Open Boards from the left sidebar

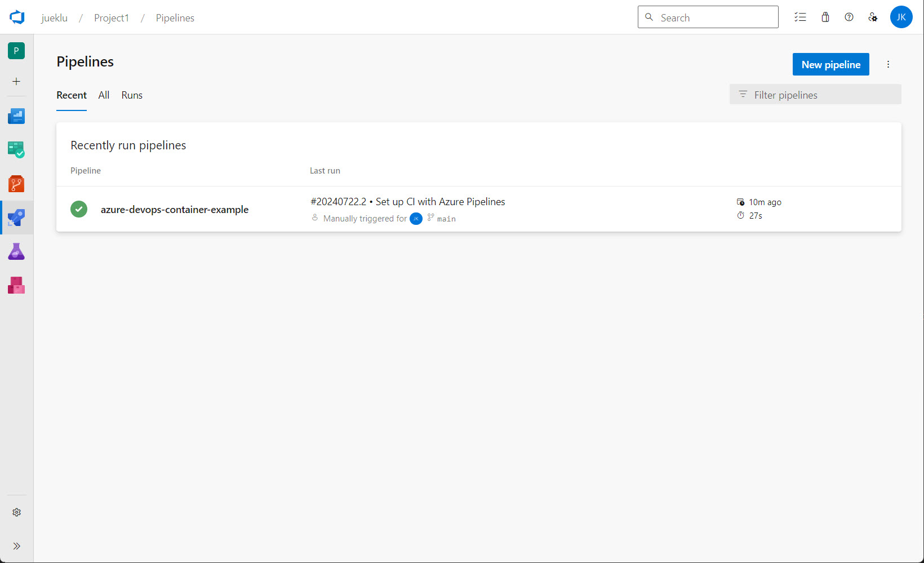pyautogui.click(x=16, y=150)
